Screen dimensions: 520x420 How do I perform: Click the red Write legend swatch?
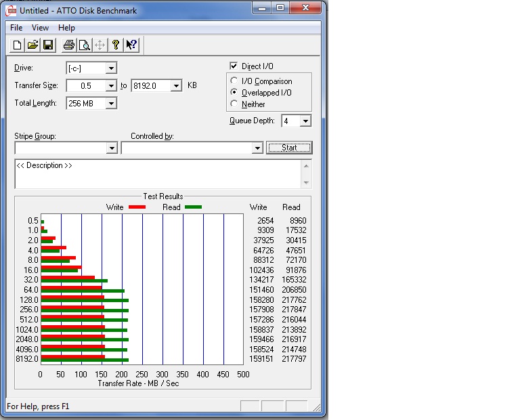(x=137, y=207)
